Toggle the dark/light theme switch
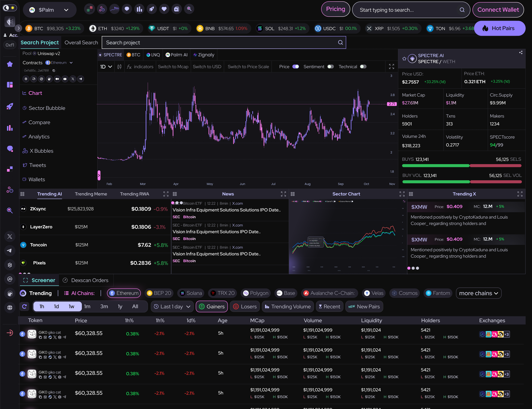This screenshot has width=532, height=409. click(10, 8)
